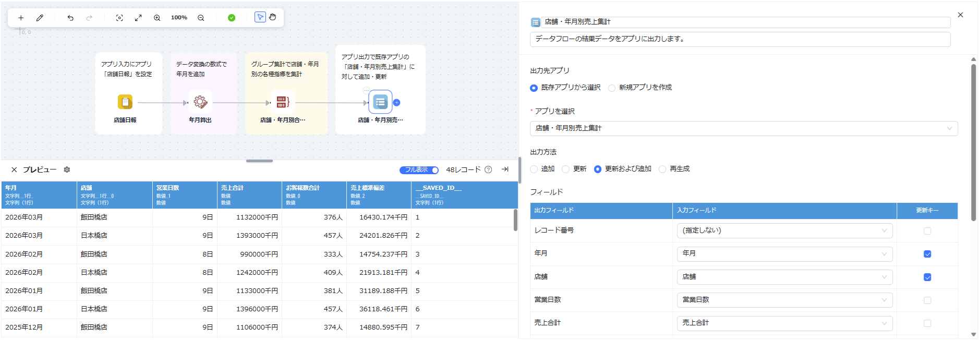
Task: Close the preview panel
Action: click(x=14, y=169)
